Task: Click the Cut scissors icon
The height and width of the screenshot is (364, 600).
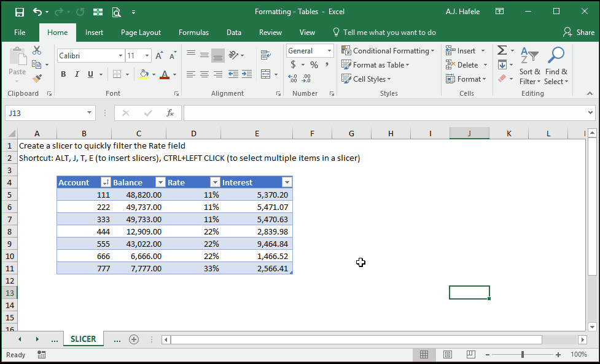Action: point(37,50)
